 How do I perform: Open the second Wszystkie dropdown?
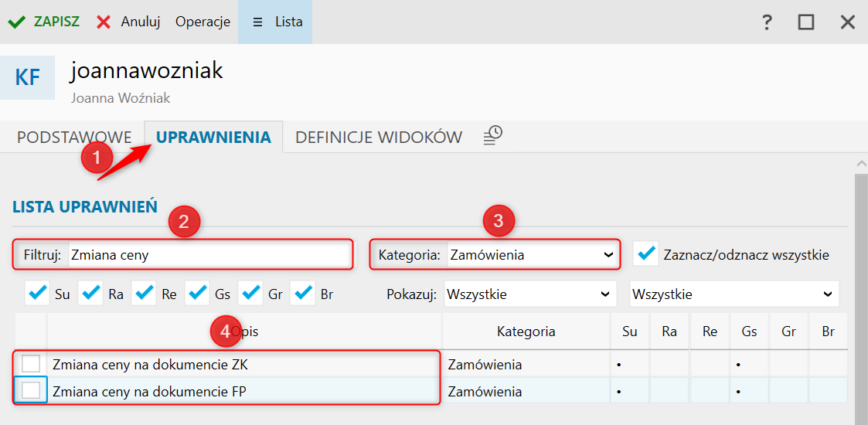point(734,294)
